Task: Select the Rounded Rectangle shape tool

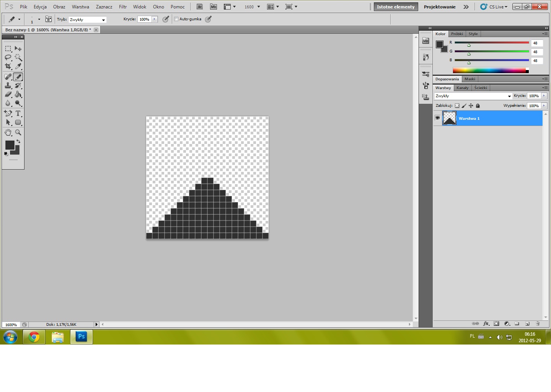Action: [18, 122]
